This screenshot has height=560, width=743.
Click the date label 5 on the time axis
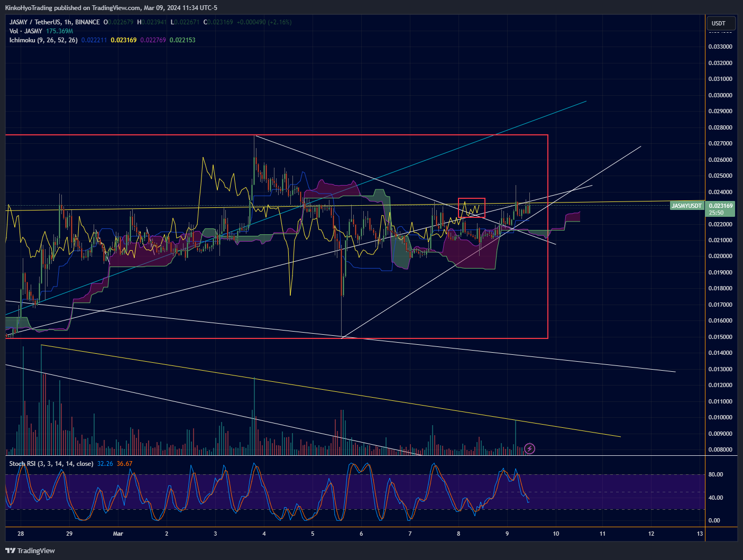pyautogui.click(x=313, y=534)
